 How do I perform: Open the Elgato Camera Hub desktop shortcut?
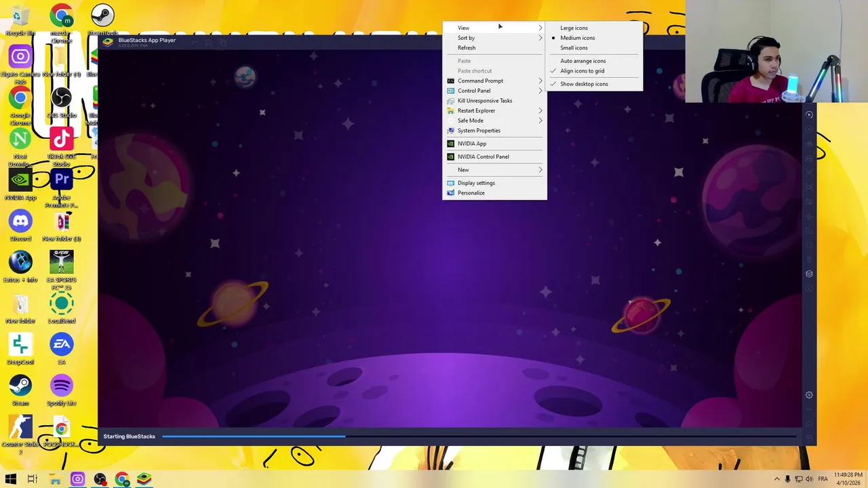pos(20,65)
